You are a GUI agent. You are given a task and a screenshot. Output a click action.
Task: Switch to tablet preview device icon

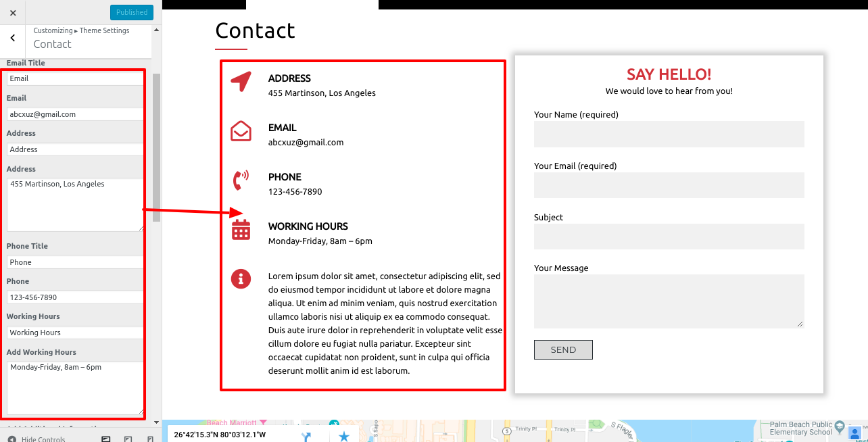(x=128, y=439)
